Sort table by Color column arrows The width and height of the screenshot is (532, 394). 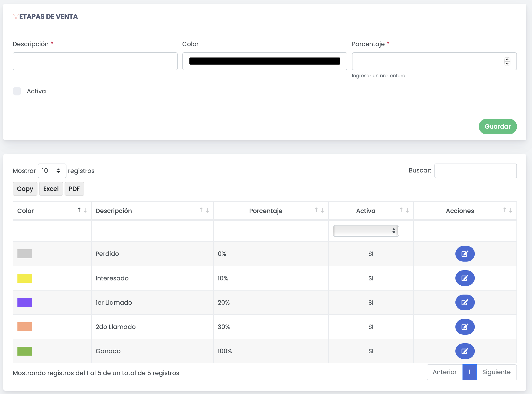point(82,210)
